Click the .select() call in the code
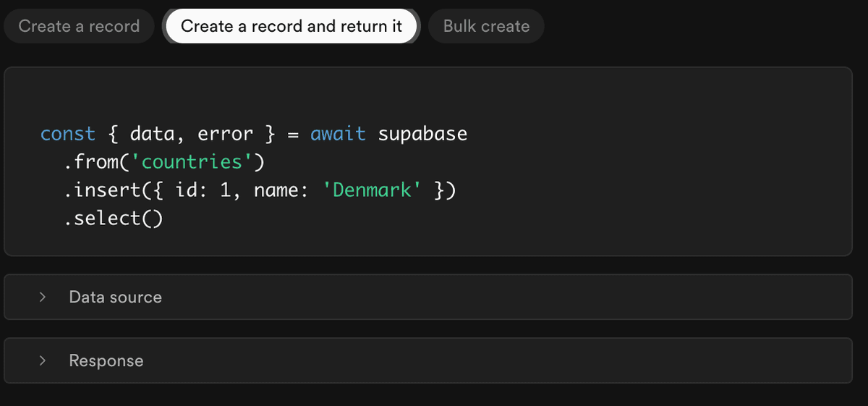 click(x=113, y=218)
